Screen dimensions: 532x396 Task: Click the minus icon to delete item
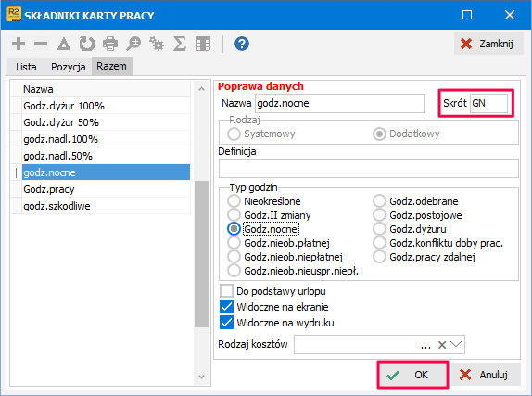[41, 44]
